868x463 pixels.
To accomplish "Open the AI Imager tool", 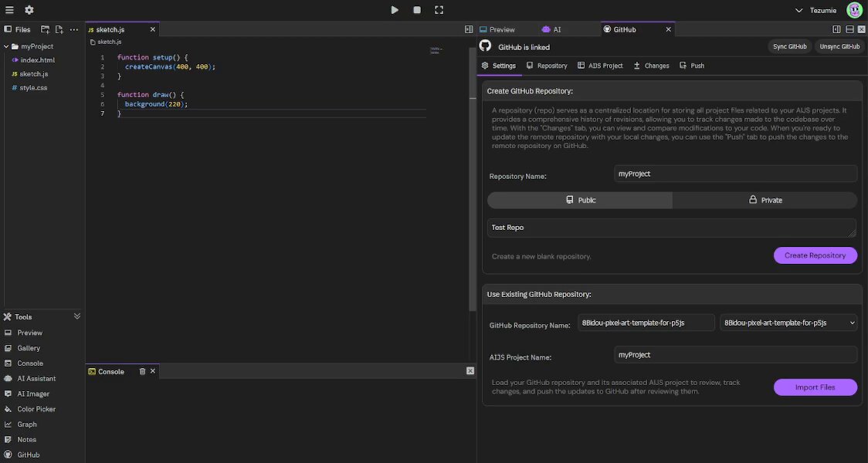I will tap(33, 394).
